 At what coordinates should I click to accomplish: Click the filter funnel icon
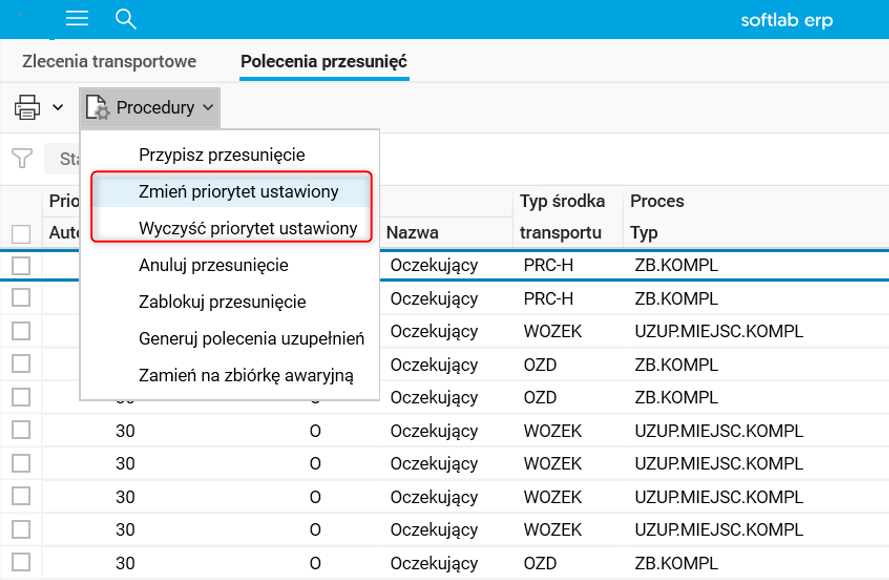pyautogui.click(x=21, y=159)
